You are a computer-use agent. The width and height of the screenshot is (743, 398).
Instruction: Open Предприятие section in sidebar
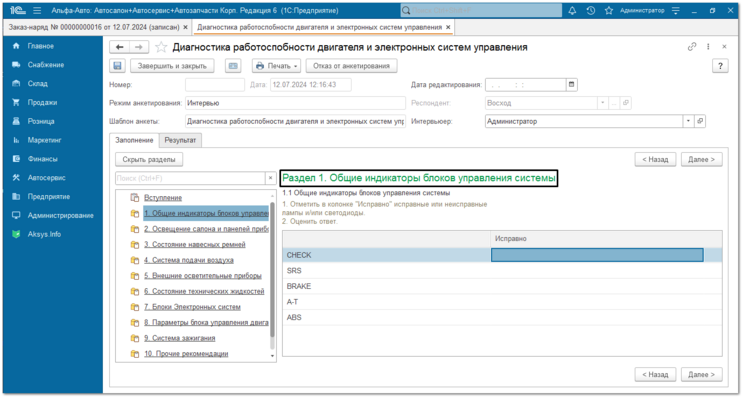[49, 197]
